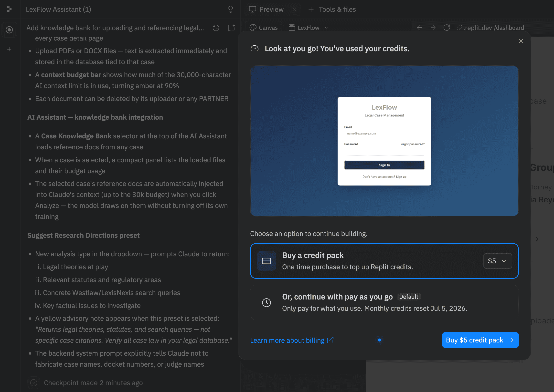Close the Preview tab
Screen dimensions: 554x392
coord(294,9)
